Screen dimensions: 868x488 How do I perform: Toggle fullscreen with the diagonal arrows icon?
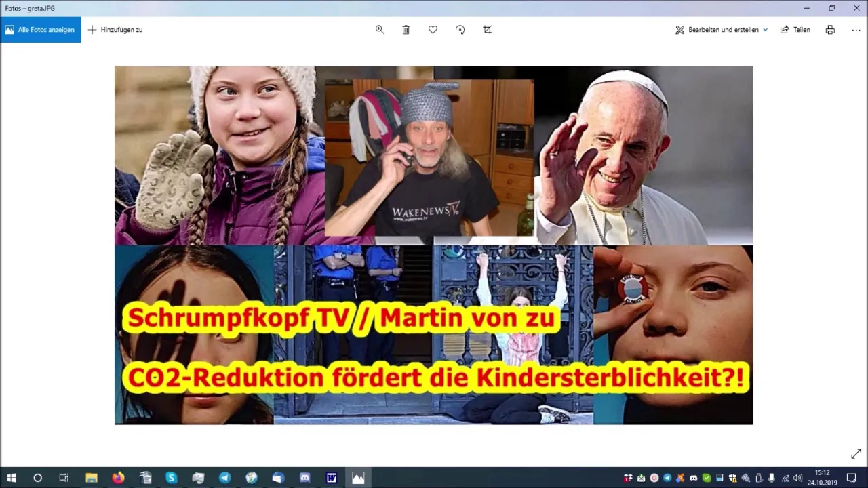coord(856,454)
